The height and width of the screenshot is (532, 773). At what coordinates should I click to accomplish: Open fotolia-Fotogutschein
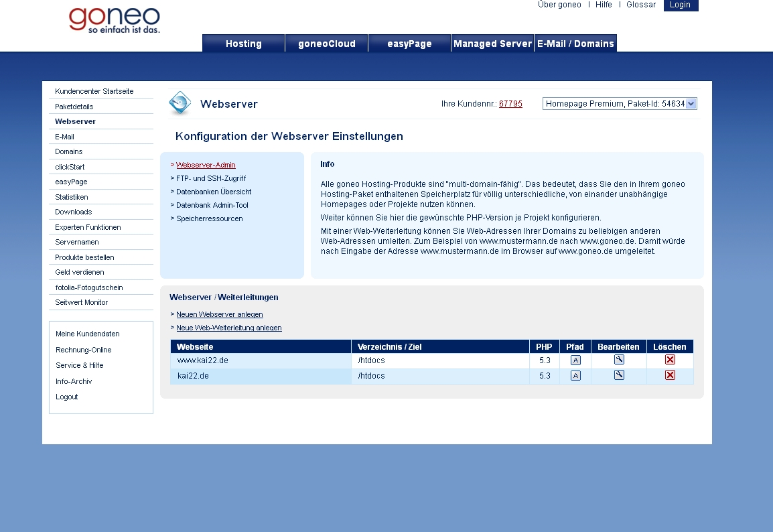(x=88, y=287)
